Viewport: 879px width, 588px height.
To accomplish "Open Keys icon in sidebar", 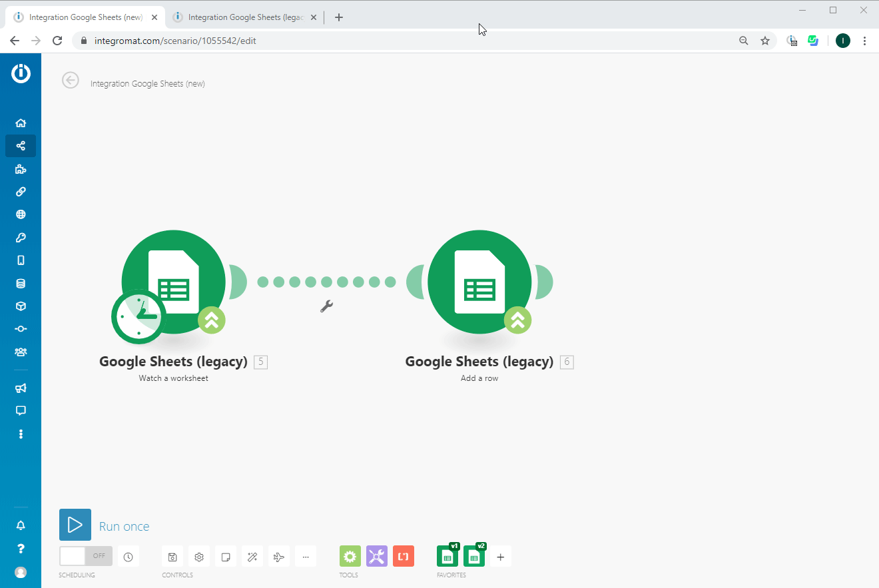I will coord(21,238).
